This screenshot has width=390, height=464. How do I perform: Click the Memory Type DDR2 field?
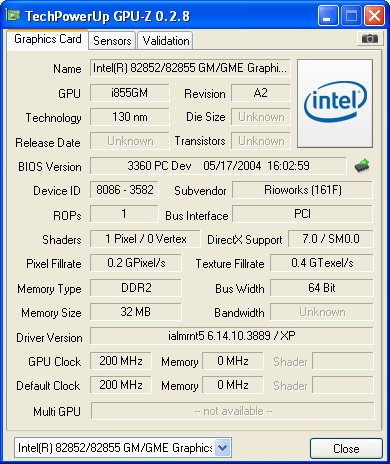pyautogui.click(x=136, y=288)
